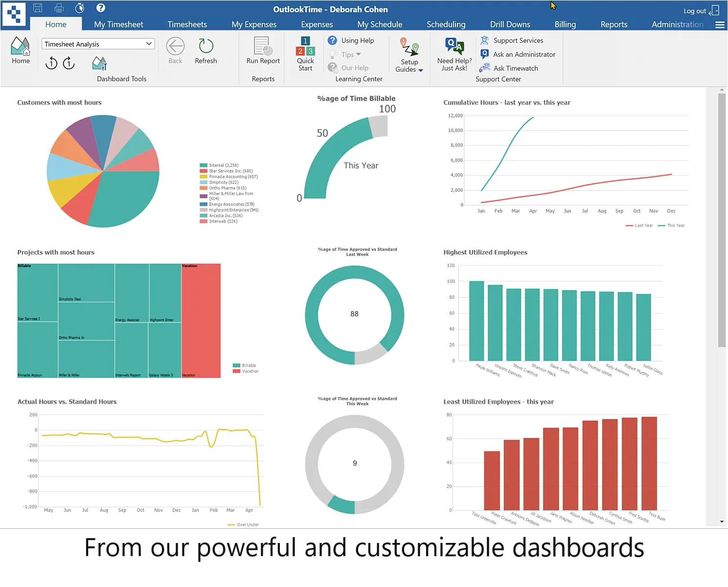Click the help question mark in title bar
The width and height of the screenshot is (728, 587).
tap(101, 8)
